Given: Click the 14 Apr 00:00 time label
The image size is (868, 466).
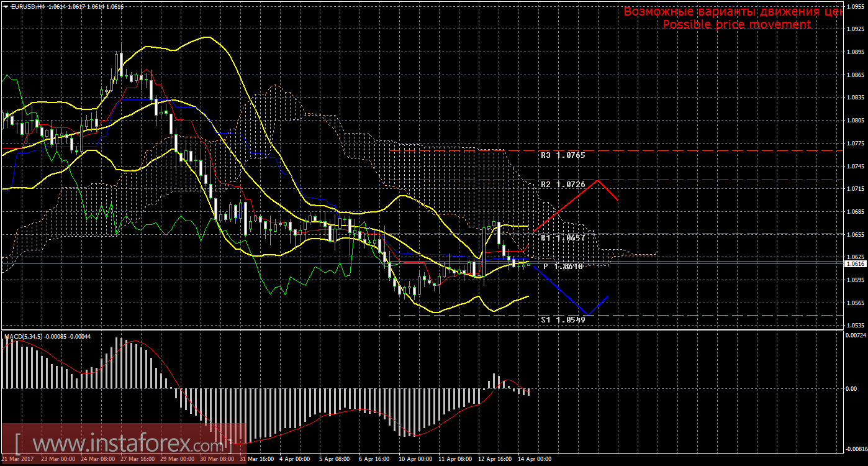Looking at the screenshot, I should pyautogui.click(x=535, y=459).
